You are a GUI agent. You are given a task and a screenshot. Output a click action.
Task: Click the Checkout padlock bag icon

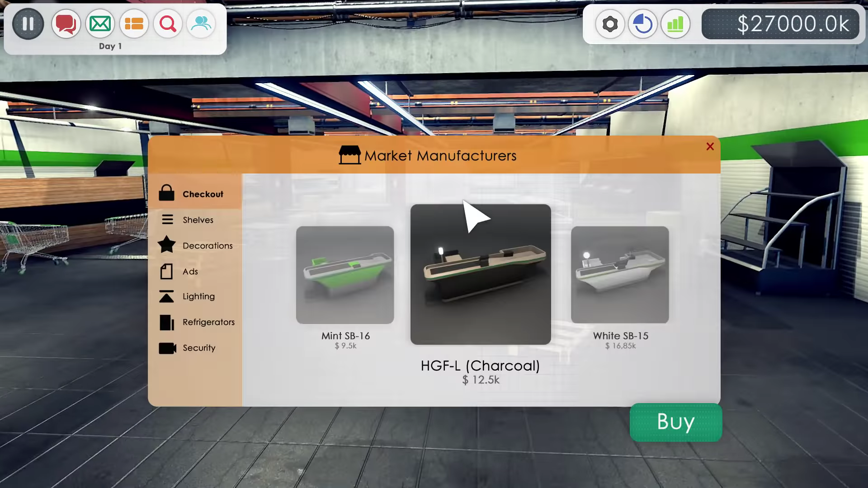[166, 193]
